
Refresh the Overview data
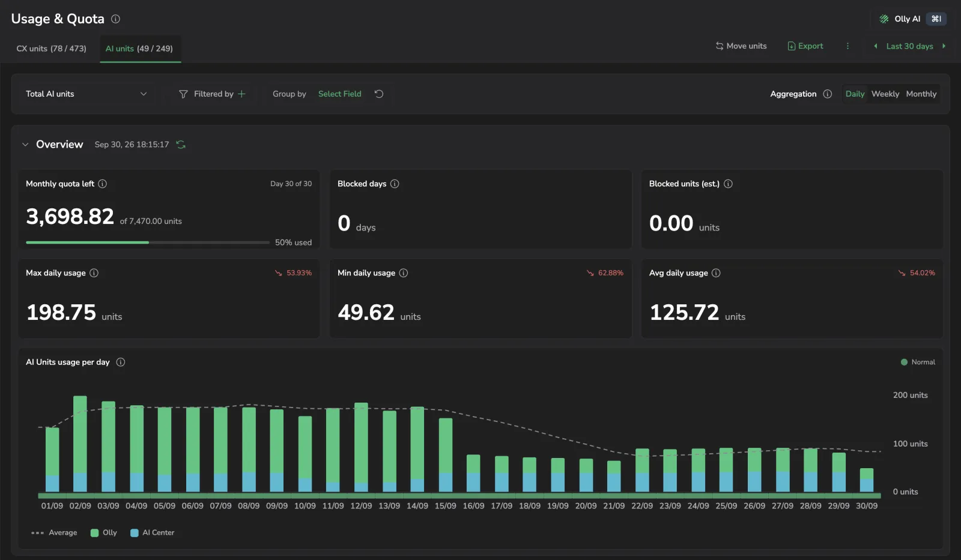(x=181, y=145)
